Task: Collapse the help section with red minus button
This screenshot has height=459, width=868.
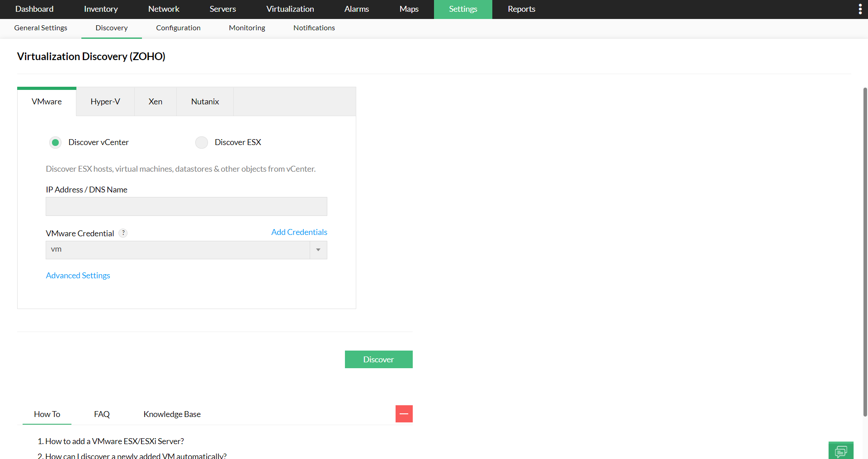Action: pyautogui.click(x=404, y=414)
